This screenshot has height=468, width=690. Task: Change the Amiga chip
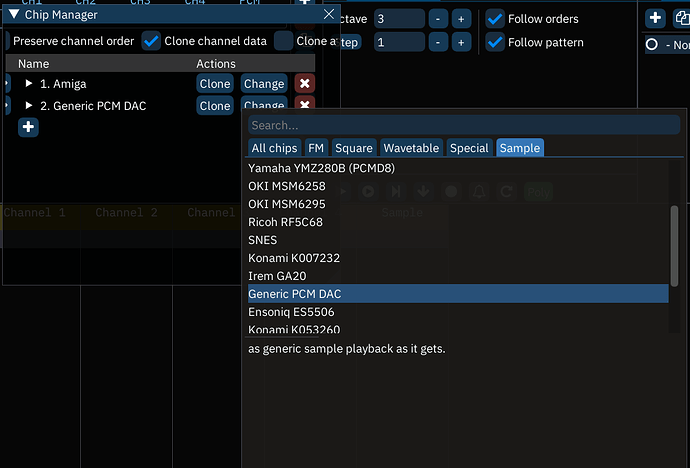[264, 84]
